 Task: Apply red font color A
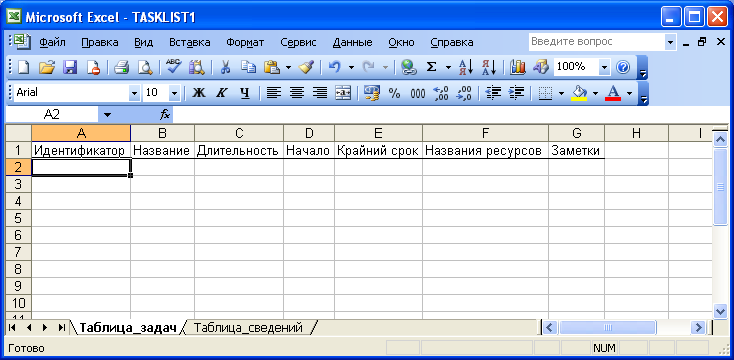[613, 93]
